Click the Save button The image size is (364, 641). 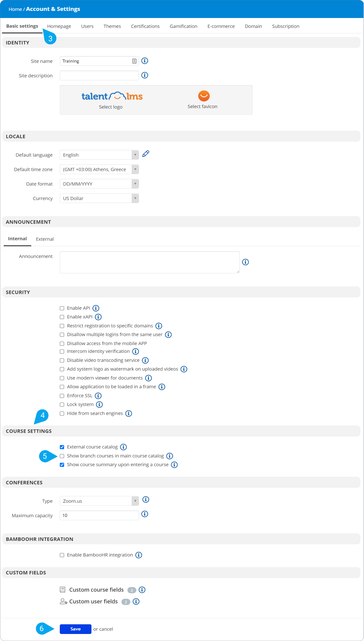pos(75,629)
